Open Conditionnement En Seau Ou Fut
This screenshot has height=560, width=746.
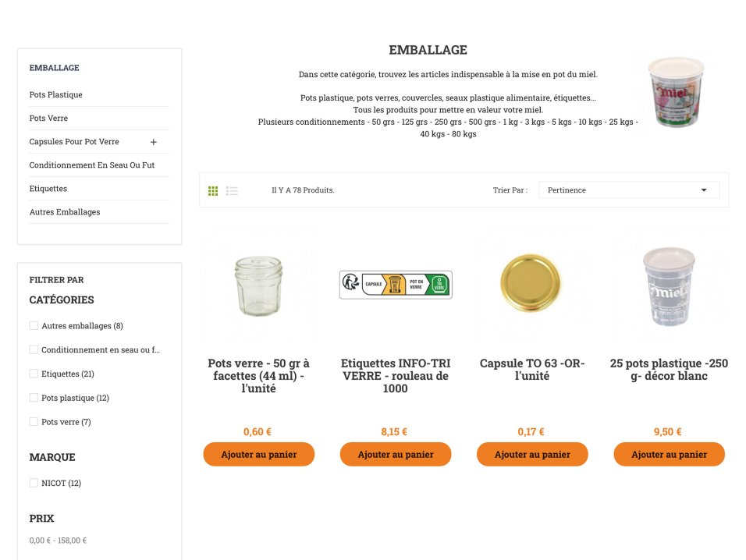(91, 165)
